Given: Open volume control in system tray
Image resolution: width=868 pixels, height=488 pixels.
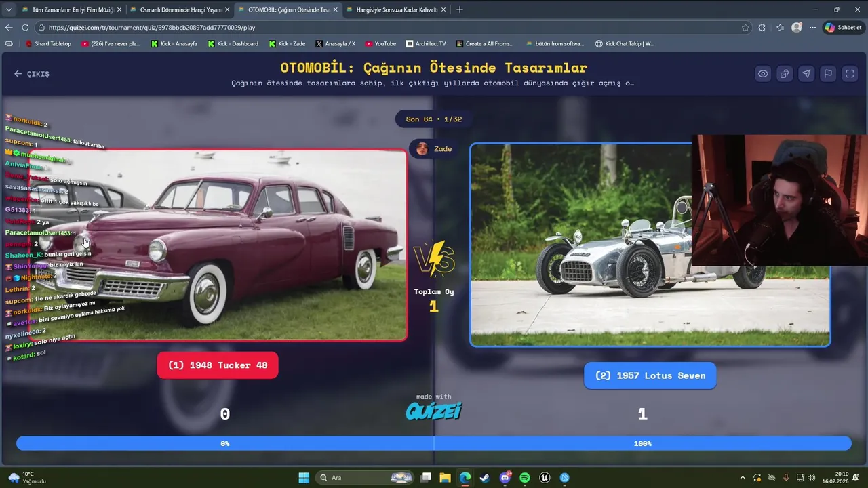Looking at the screenshot, I should click(x=812, y=478).
